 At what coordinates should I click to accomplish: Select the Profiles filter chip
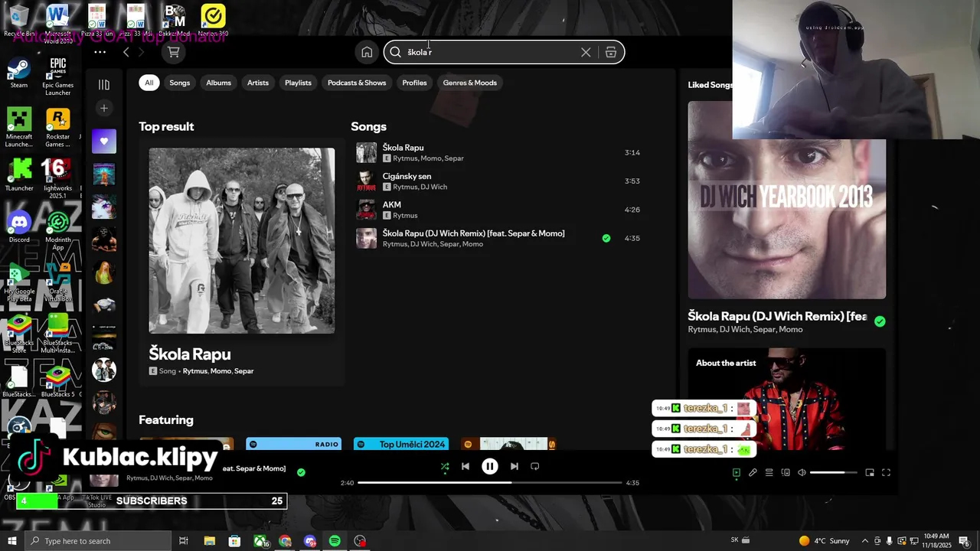pyautogui.click(x=414, y=83)
